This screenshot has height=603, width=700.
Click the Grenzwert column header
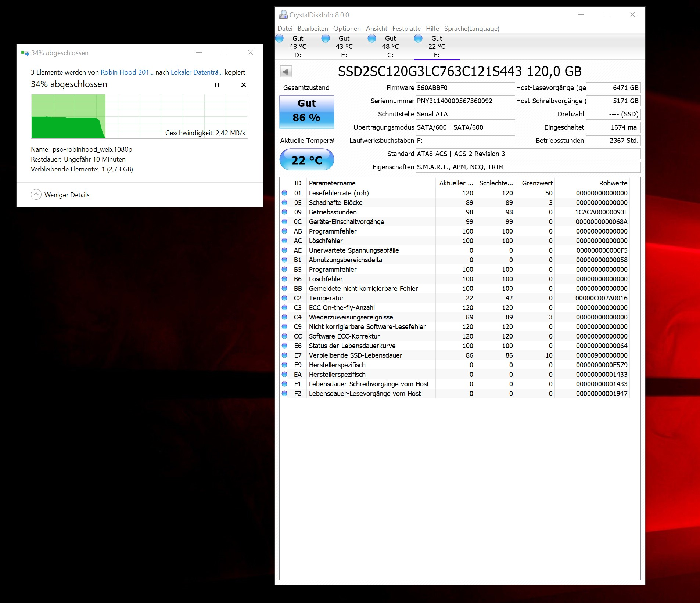(535, 183)
